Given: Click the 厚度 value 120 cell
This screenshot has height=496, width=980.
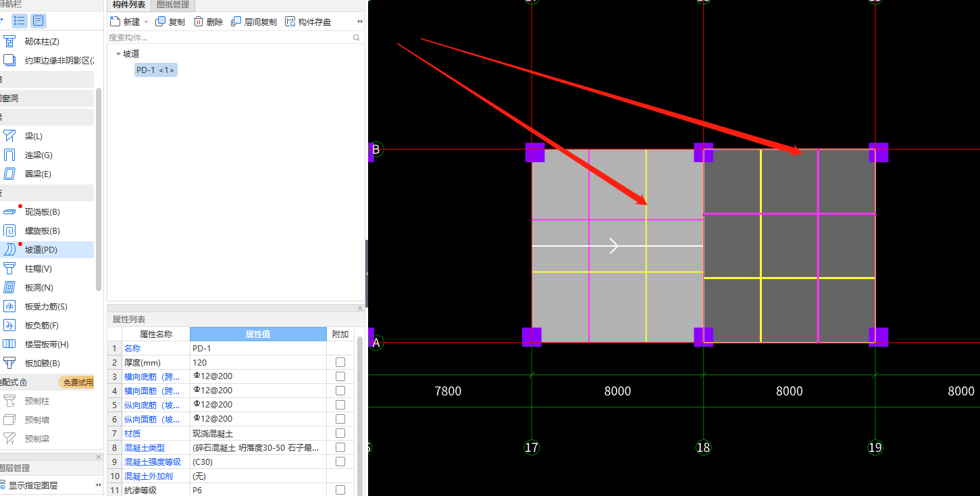Looking at the screenshot, I should click(258, 362).
